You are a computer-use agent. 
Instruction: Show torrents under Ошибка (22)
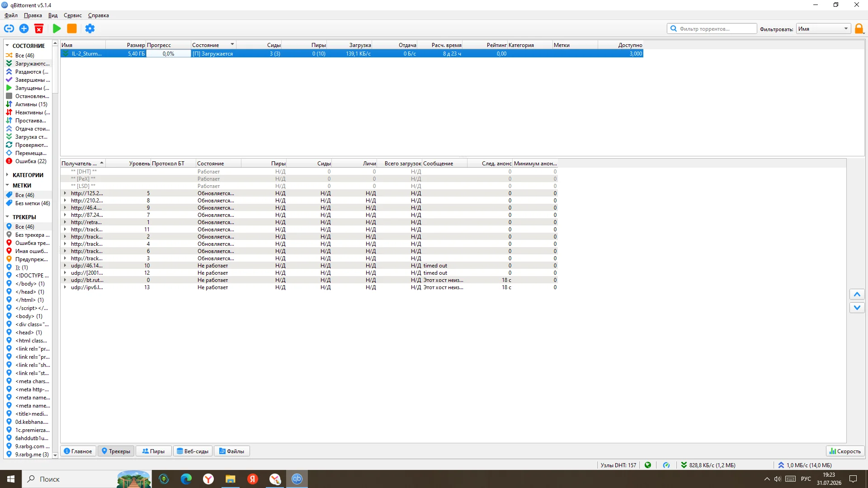pos(28,161)
